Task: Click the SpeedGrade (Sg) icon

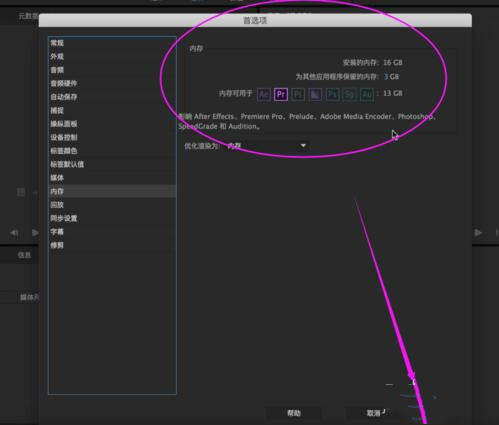Action: [349, 94]
